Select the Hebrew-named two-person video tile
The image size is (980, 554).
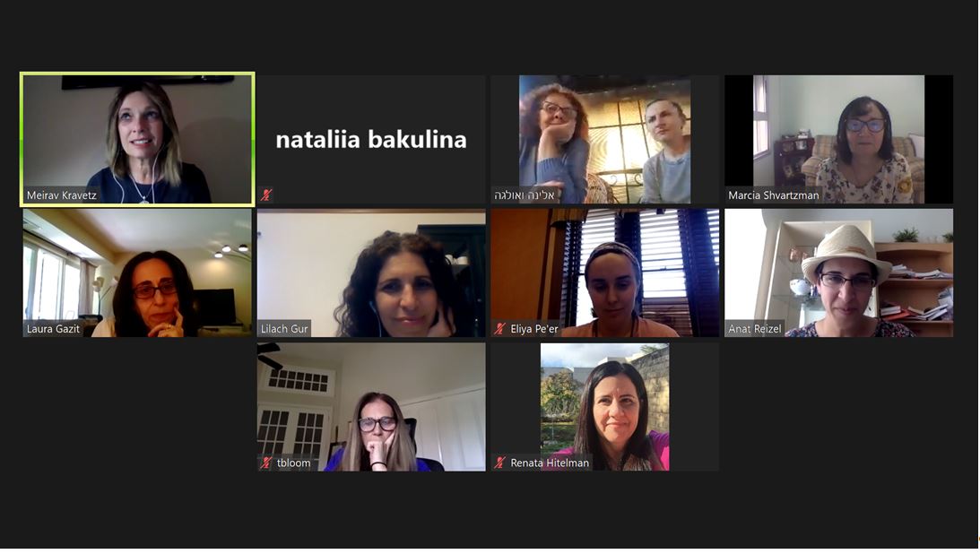point(605,139)
